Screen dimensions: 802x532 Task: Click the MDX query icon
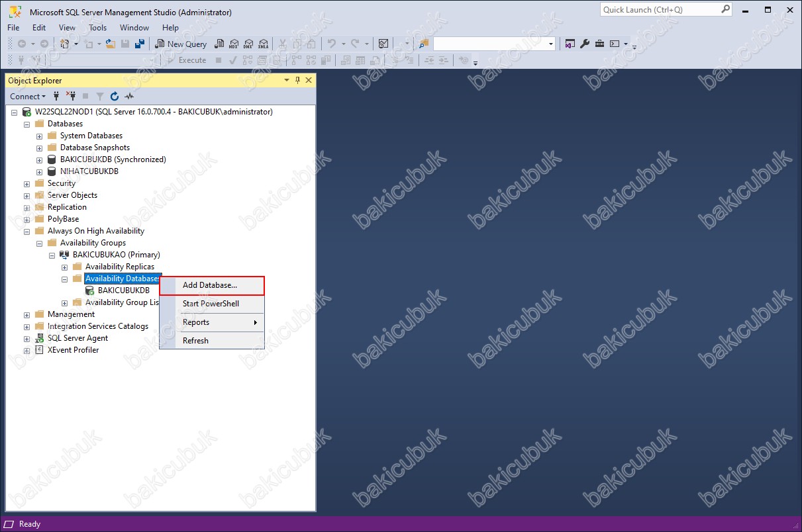(x=233, y=44)
